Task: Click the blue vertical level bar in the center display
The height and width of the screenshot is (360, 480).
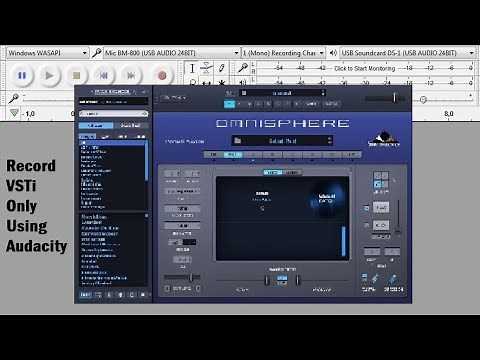Action: tap(343, 241)
